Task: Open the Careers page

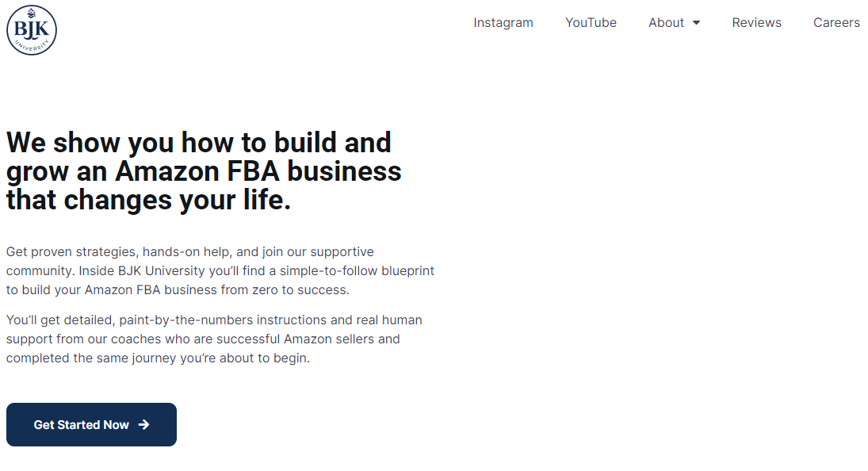Action: point(836,23)
